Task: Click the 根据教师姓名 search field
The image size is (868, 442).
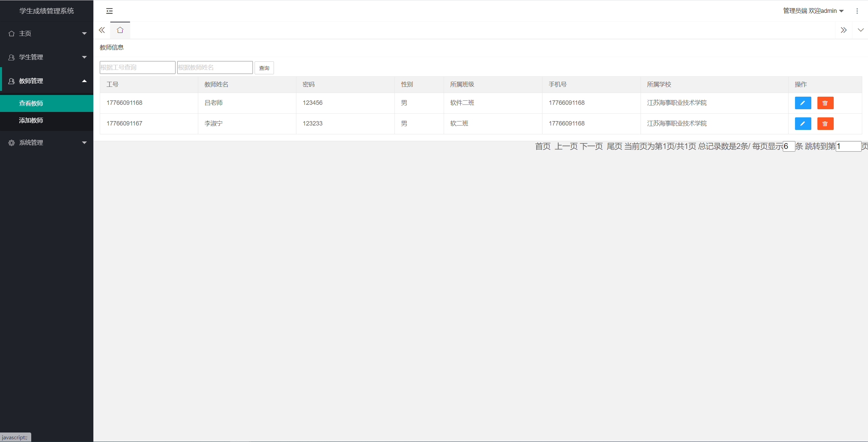Action: 215,67
